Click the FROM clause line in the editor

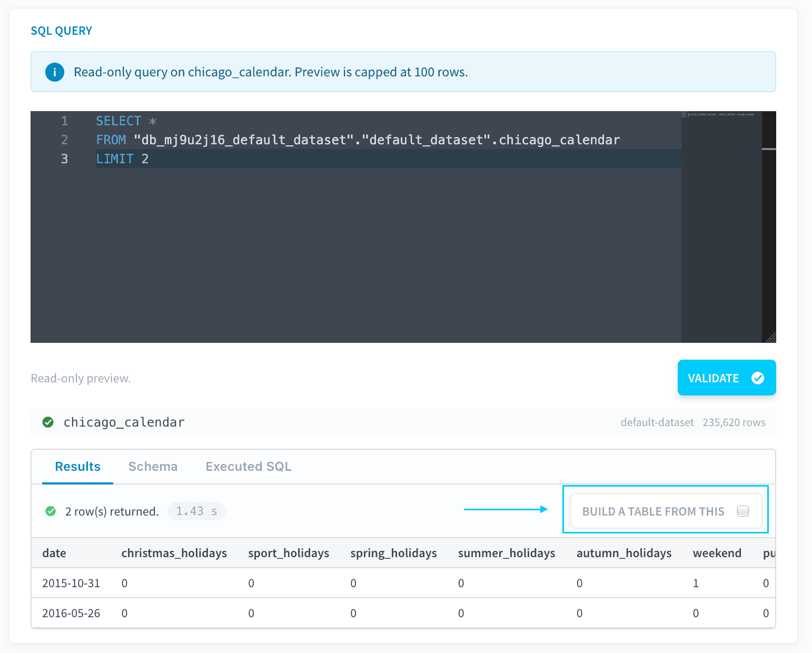[x=358, y=140]
